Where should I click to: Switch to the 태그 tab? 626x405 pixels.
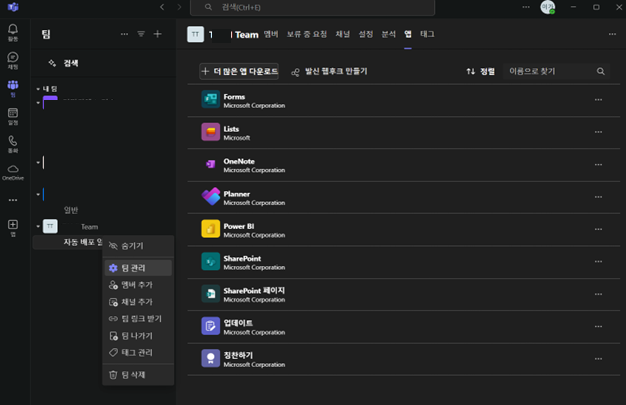tap(427, 34)
